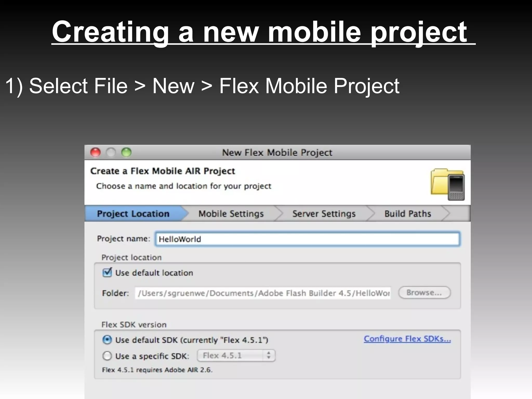Click the text 'Choose a name and location for your project'
The height and width of the screenshot is (399, 532).
(x=184, y=186)
